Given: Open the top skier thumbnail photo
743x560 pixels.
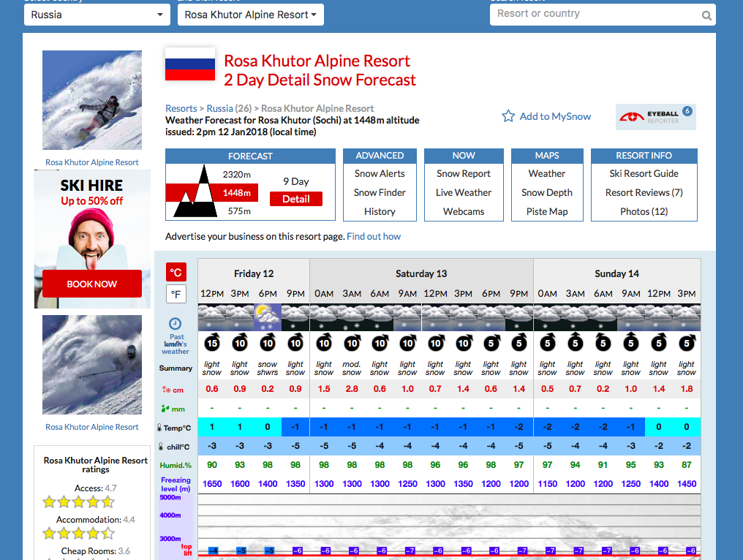Looking at the screenshot, I should pyautogui.click(x=92, y=100).
